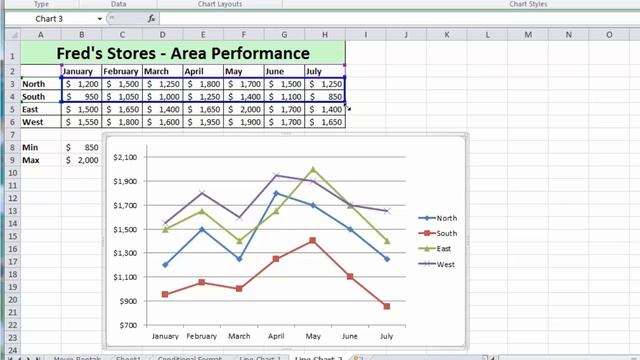This screenshot has height=360, width=640.
Task: Select the West row label cell
Action: (41, 122)
